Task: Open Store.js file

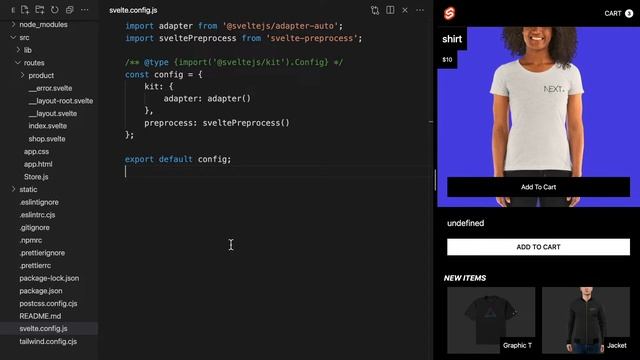Action: click(36, 177)
